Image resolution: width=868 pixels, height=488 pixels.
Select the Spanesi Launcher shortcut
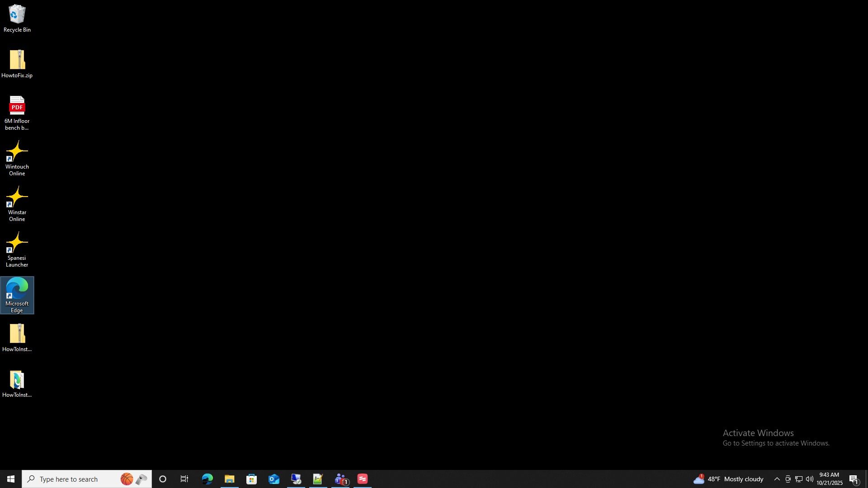click(x=17, y=249)
